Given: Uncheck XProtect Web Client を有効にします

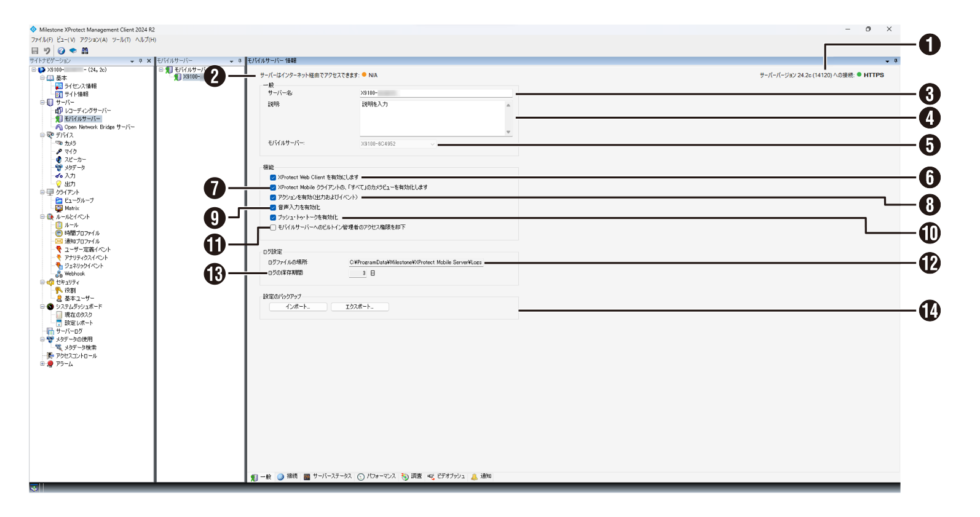Looking at the screenshot, I should coord(273,178).
